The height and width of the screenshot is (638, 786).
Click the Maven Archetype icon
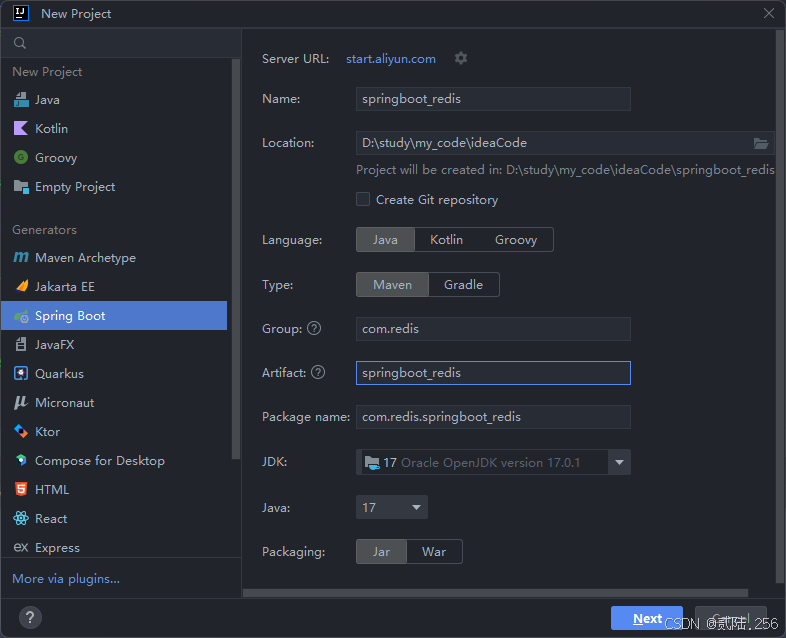tap(21, 258)
